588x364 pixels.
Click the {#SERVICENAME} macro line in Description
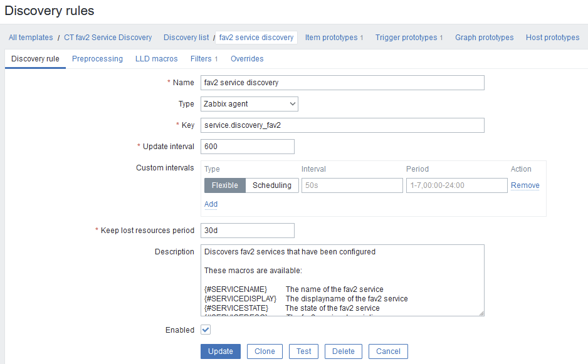pyautogui.click(x=293, y=289)
